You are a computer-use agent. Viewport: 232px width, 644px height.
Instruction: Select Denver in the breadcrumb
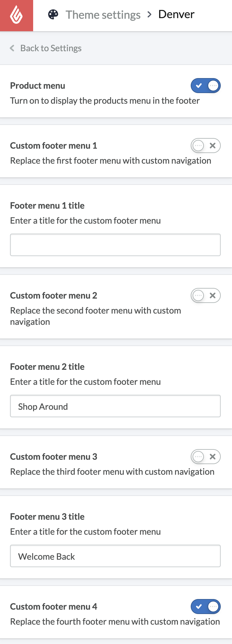pos(176,14)
